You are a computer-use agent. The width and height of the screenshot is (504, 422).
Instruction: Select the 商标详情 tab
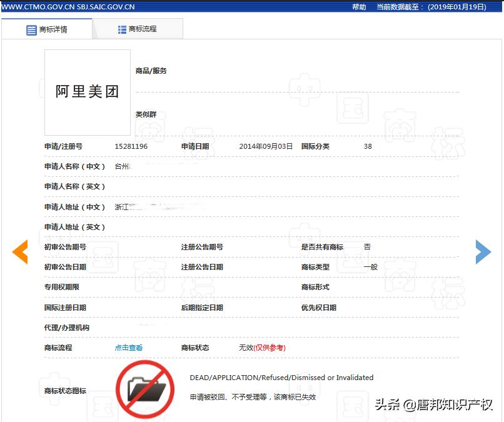(x=52, y=28)
